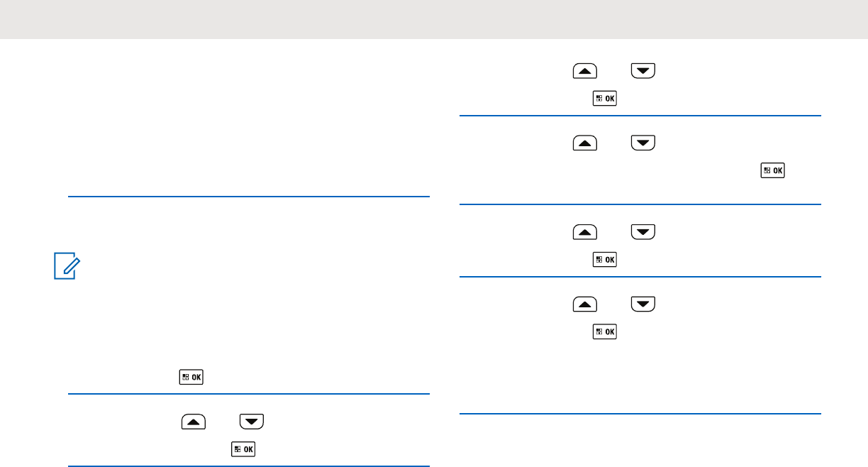The height and width of the screenshot is (467, 868).
Task: Click the blue divider line above the note icon
Action: click(248, 197)
